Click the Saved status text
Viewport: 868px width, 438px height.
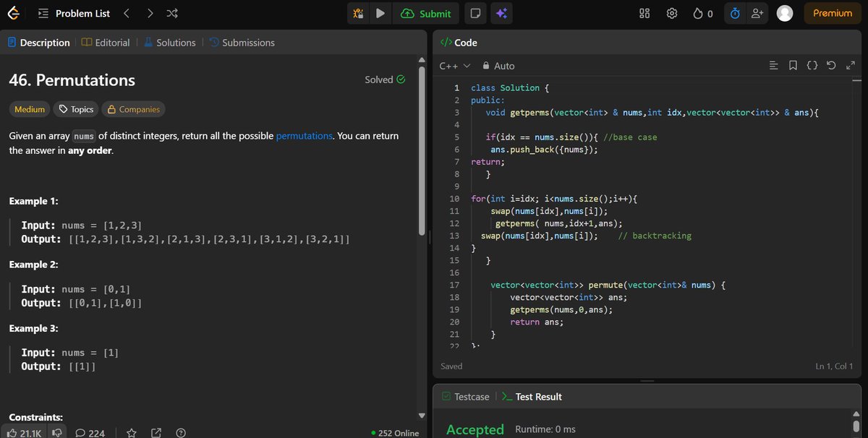tap(451, 366)
